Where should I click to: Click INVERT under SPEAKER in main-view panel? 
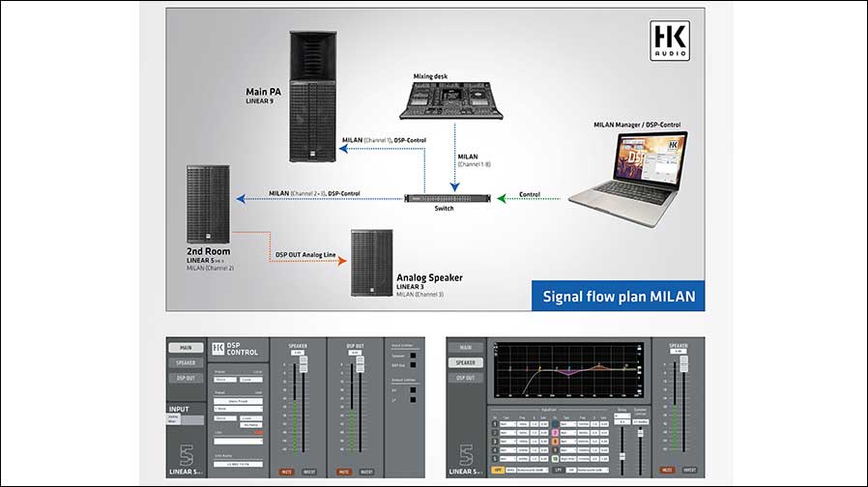(309, 473)
